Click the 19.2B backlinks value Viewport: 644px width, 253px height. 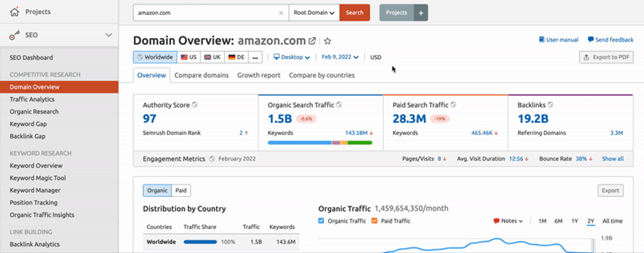(533, 119)
